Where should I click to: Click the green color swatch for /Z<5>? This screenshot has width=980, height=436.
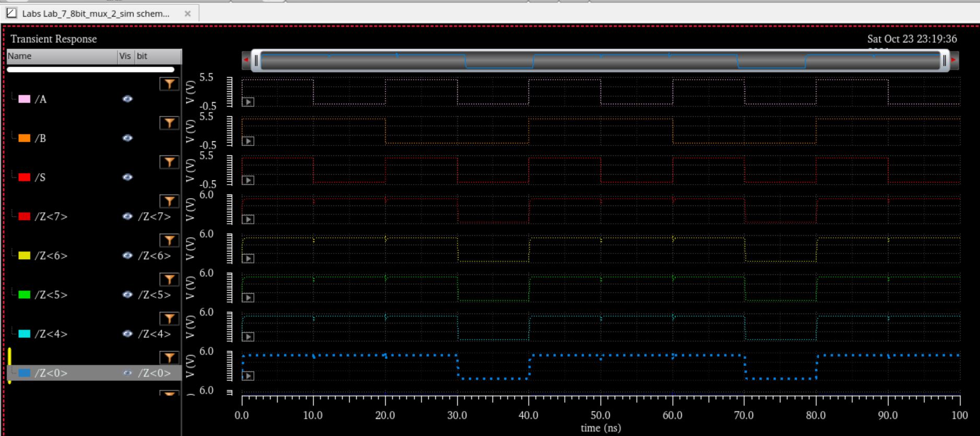(x=25, y=295)
